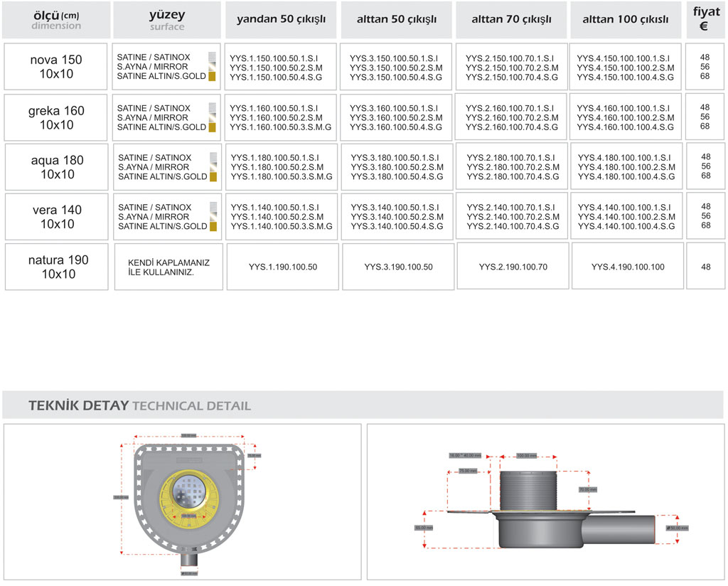Click product code YYS.4.190.100.100
The width and height of the screenshot is (728, 586).
tap(628, 267)
